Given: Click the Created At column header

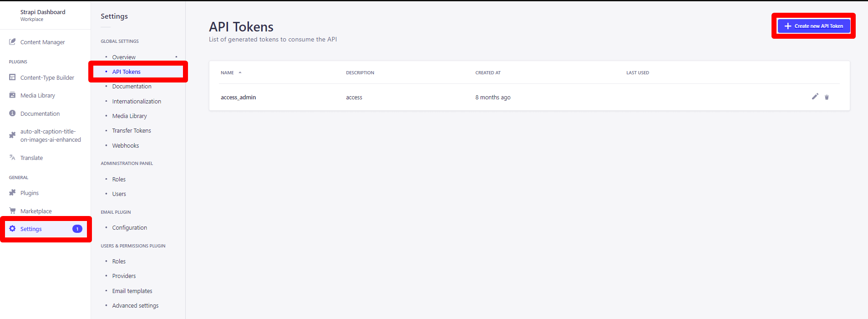Looking at the screenshot, I should [x=488, y=72].
